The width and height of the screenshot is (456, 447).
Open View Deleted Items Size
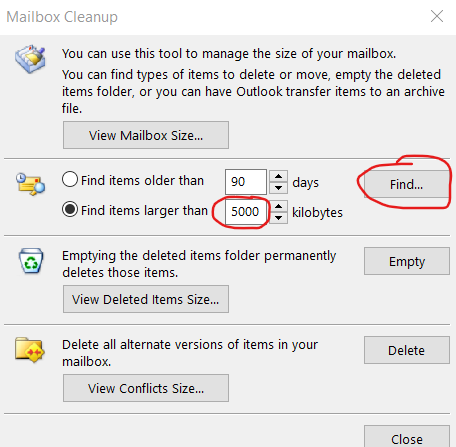146,299
